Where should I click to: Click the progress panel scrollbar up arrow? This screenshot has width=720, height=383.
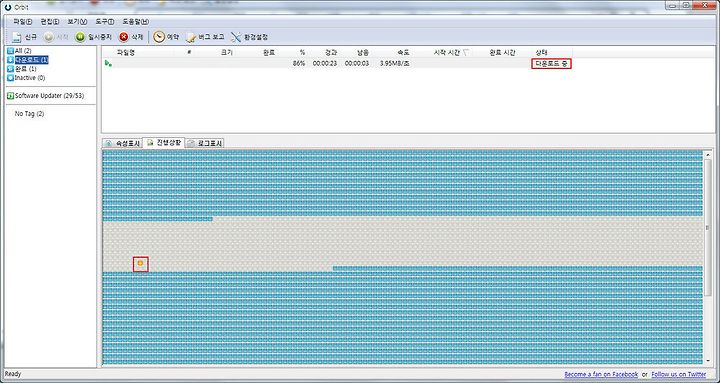click(x=708, y=155)
